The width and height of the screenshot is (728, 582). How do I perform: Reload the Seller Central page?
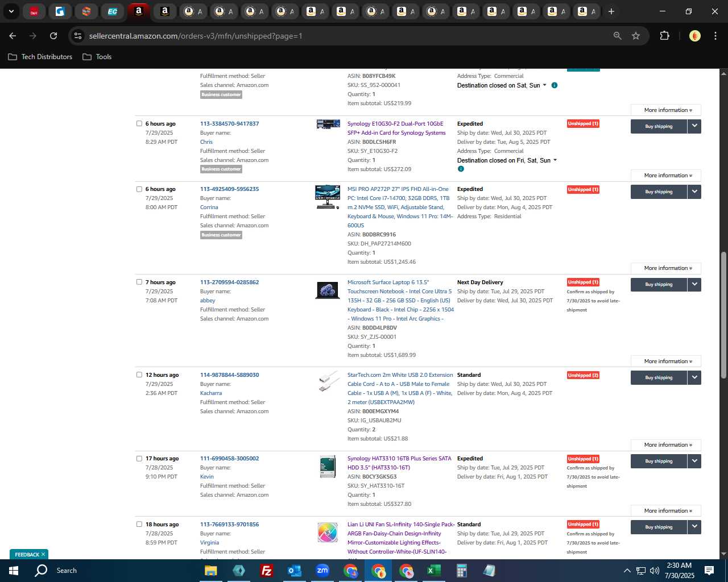(53, 36)
